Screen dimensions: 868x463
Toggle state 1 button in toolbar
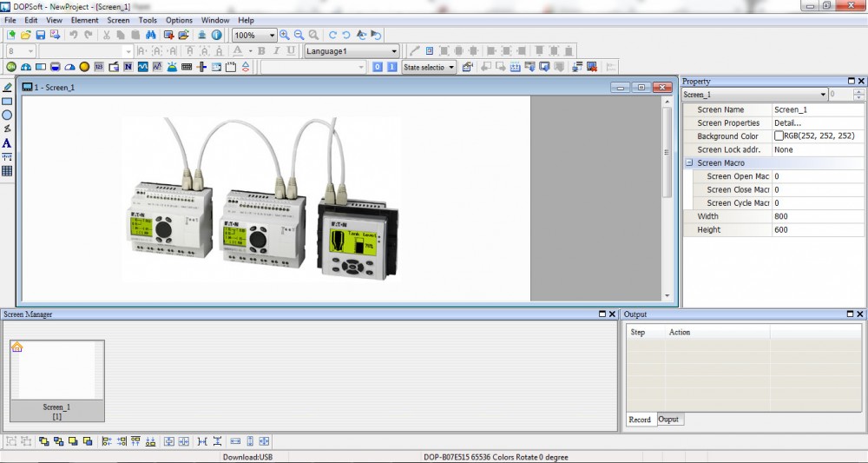pyautogui.click(x=391, y=67)
